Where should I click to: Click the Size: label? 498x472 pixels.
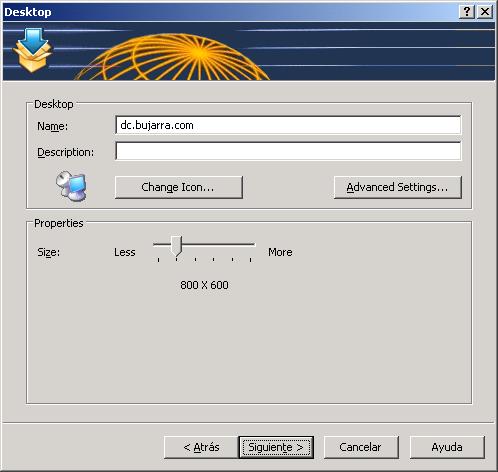[x=49, y=252]
